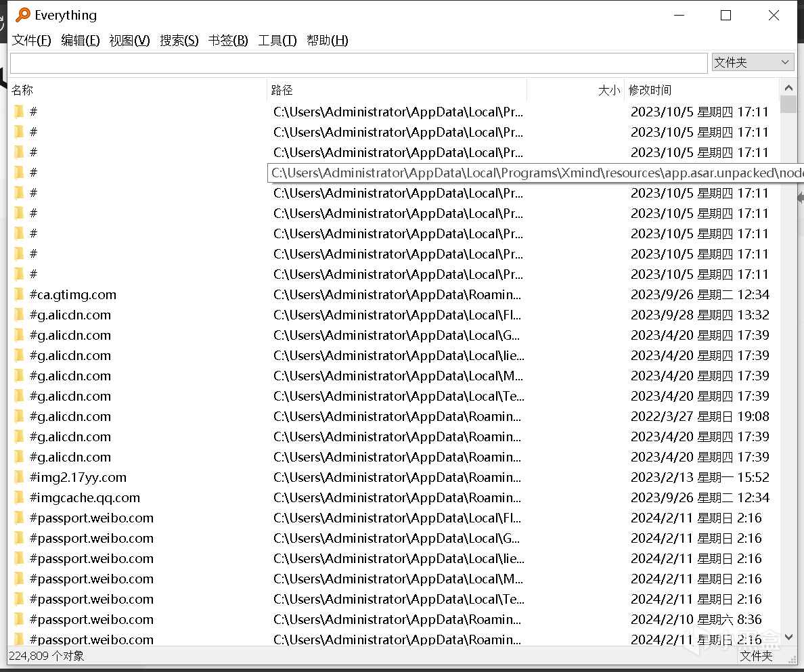The height and width of the screenshot is (672, 804).
Task: Click the status bar 224,809 个对象 count
Action: [x=47, y=656]
